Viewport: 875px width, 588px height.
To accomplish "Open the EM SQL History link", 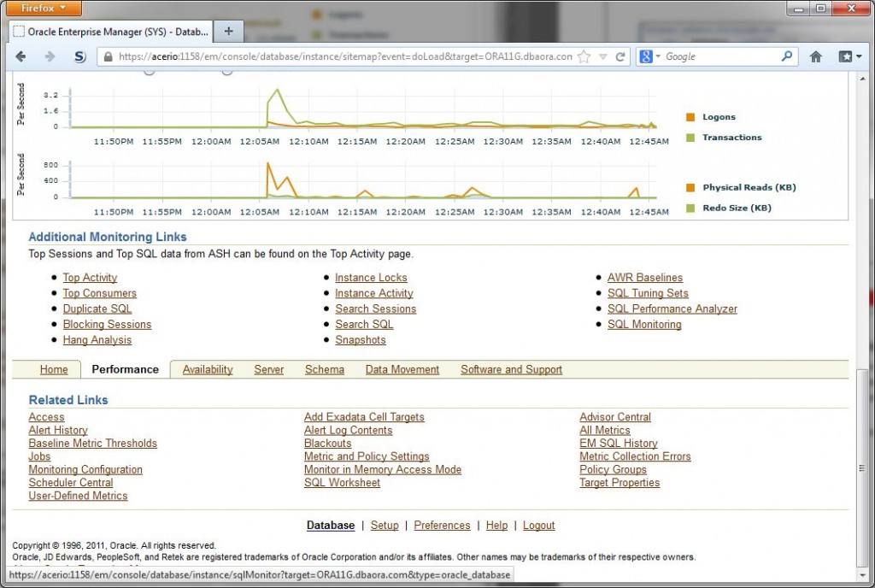I will point(619,443).
